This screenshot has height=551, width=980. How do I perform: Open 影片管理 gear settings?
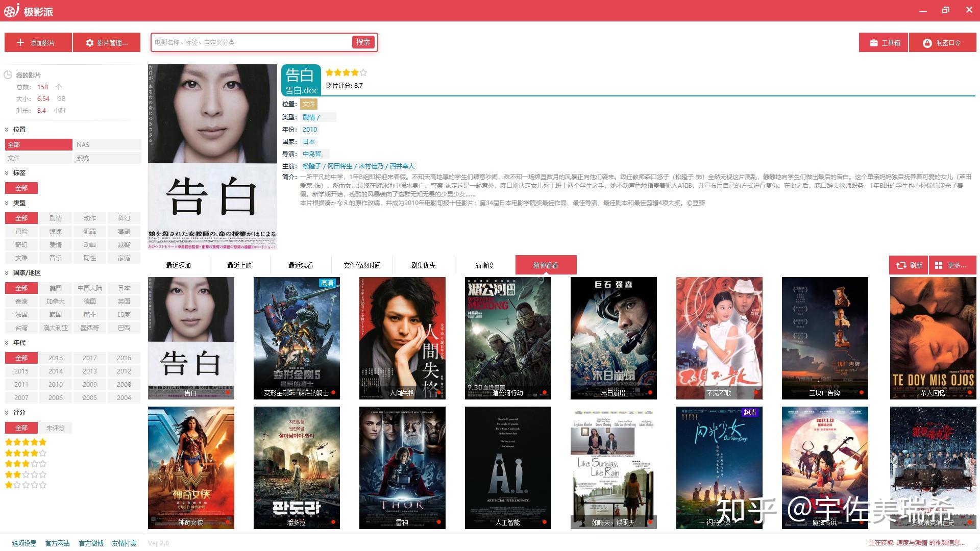pos(107,43)
